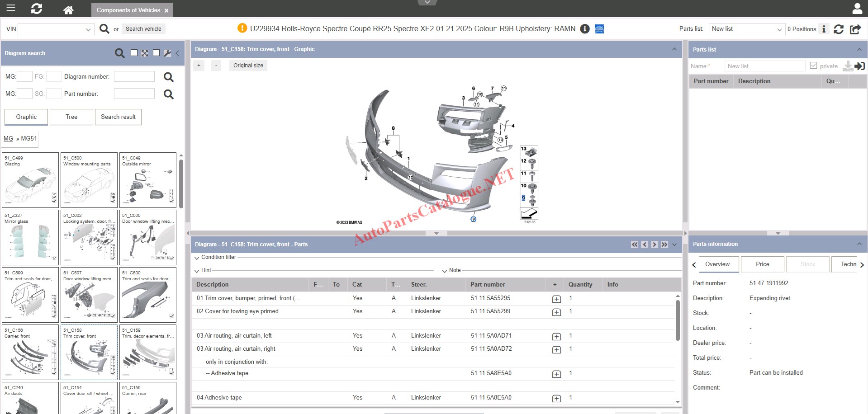Click the home icon in the top bar
The width and height of the screenshot is (868, 414).
pyautogui.click(x=68, y=9)
